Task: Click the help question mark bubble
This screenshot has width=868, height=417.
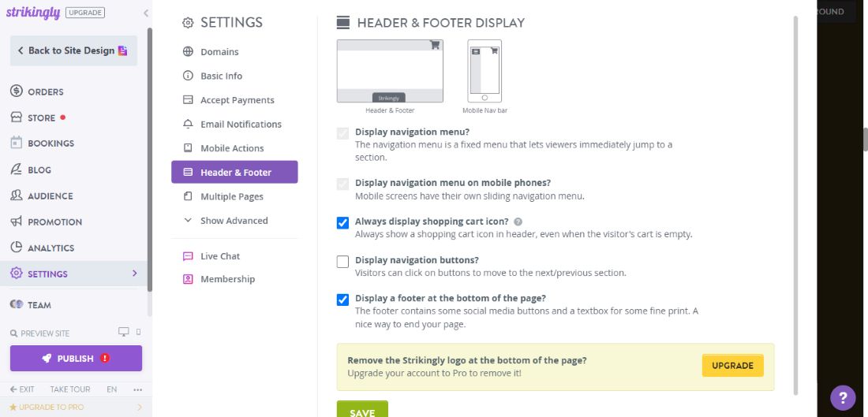Action: [x=842, y=397]
